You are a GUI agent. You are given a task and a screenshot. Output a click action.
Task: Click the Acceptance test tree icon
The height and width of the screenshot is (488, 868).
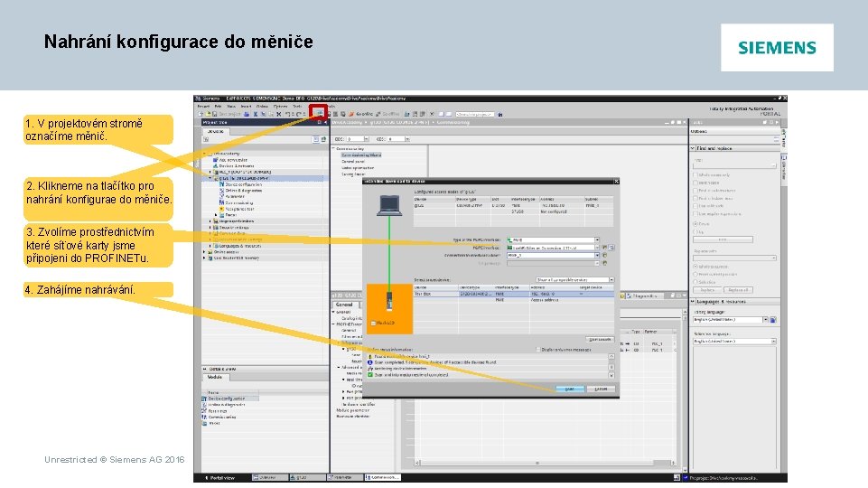(x=221, y=209)
